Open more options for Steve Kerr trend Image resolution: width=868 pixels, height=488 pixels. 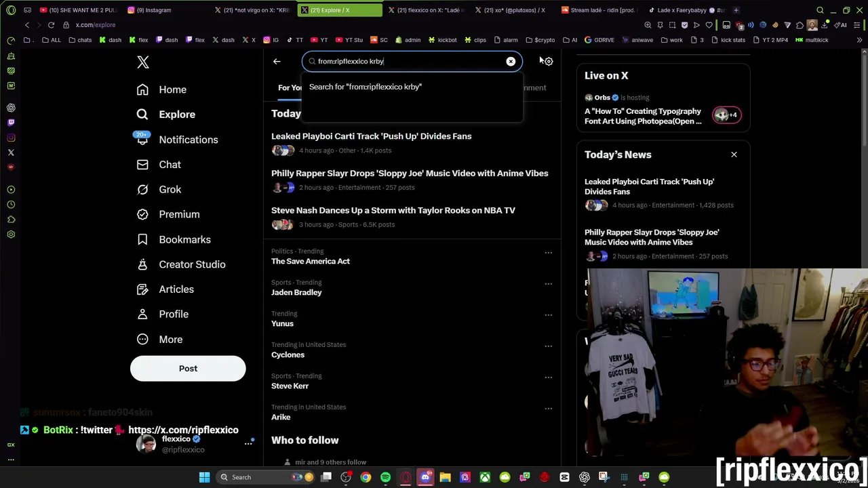[548, 378]
